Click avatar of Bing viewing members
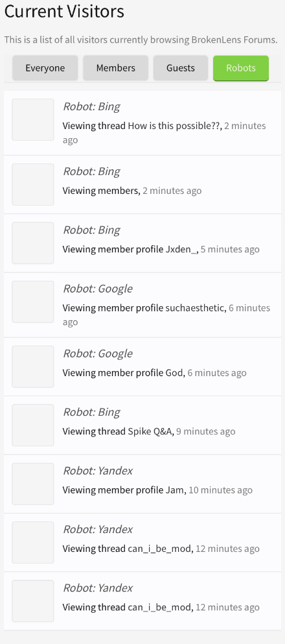The height and width of the screenshot is (644, 285). click(x=33, y=184)
